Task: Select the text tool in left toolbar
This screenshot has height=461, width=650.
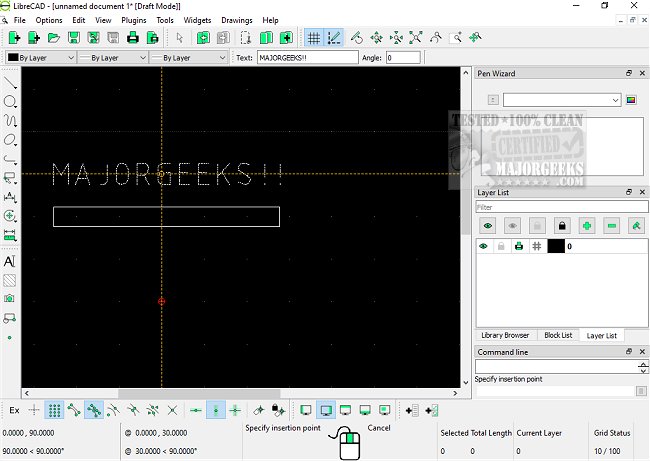Action: click(10, 260)
